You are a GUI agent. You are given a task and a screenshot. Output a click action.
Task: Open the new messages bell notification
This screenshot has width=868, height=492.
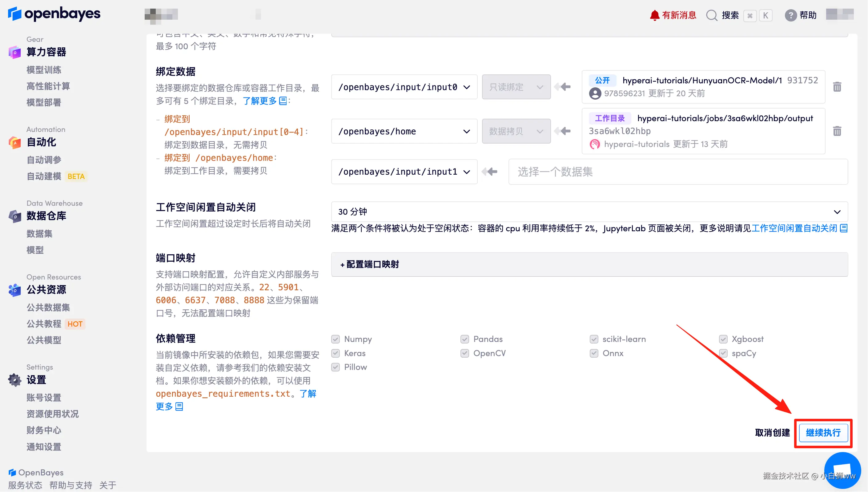point(655,15)
